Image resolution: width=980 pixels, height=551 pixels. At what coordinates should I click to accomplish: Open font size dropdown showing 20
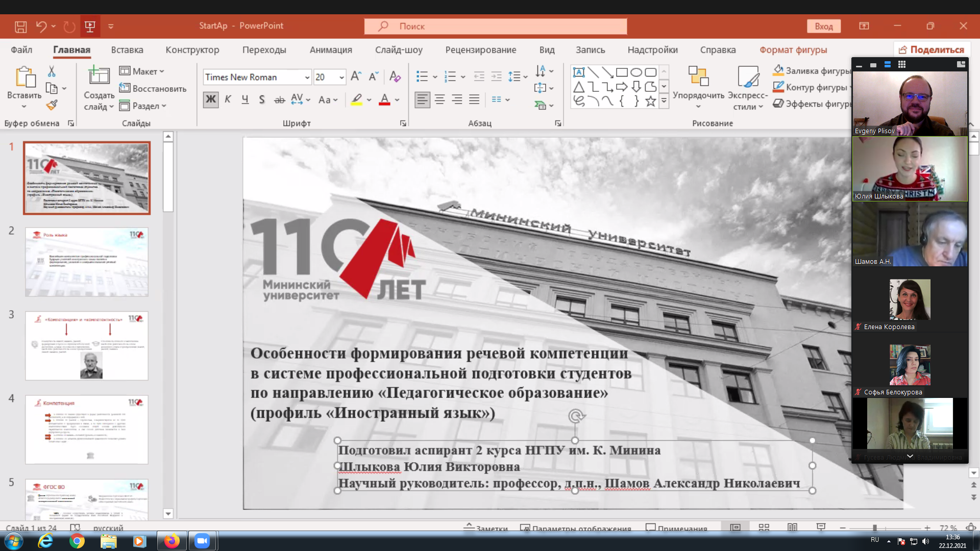pos(341,77)
